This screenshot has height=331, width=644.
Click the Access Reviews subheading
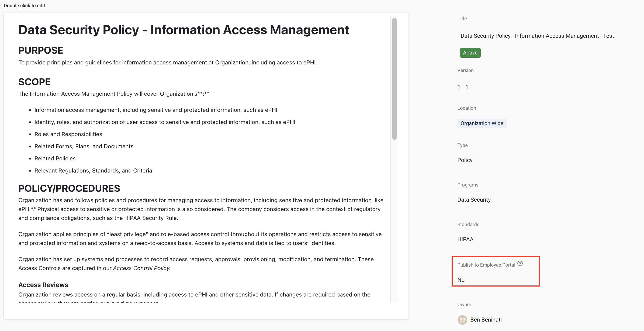tap(43, 285)
